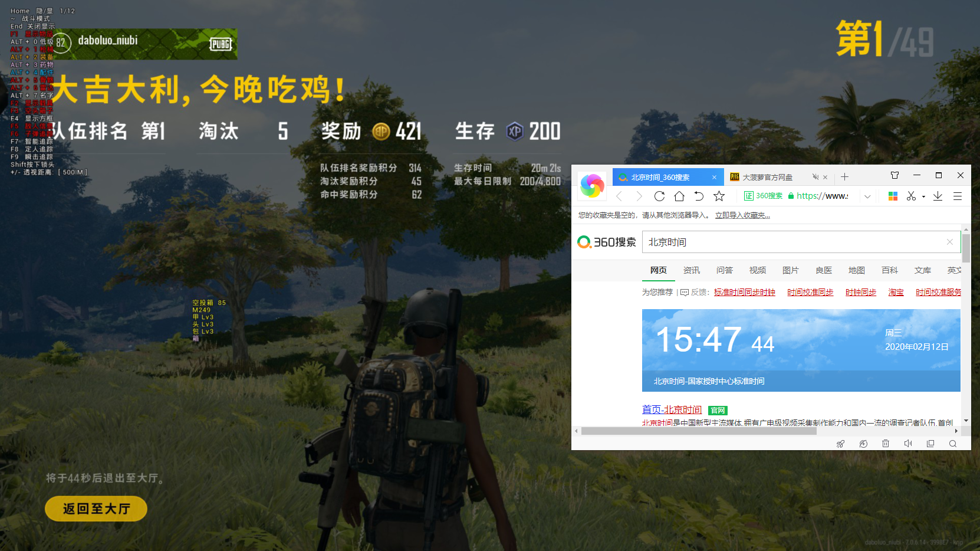Open the 时间校准同步 suggestion link
The height and width of the screenshot is (551, 980).
pyautogui.click(x=810, y=292)
